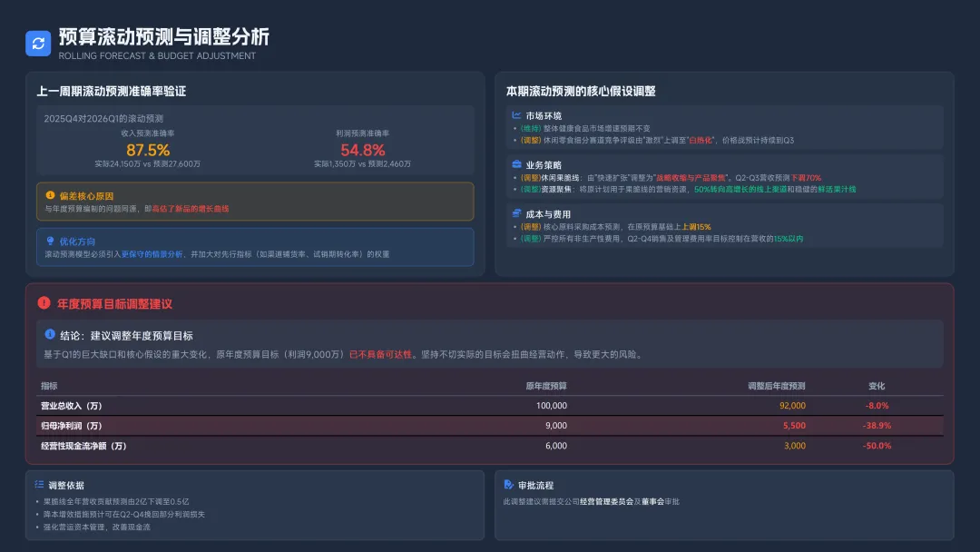The image size is (980, 552).
Task: Click the 54.8% profit accuracy value
Action: click(362, 150)
